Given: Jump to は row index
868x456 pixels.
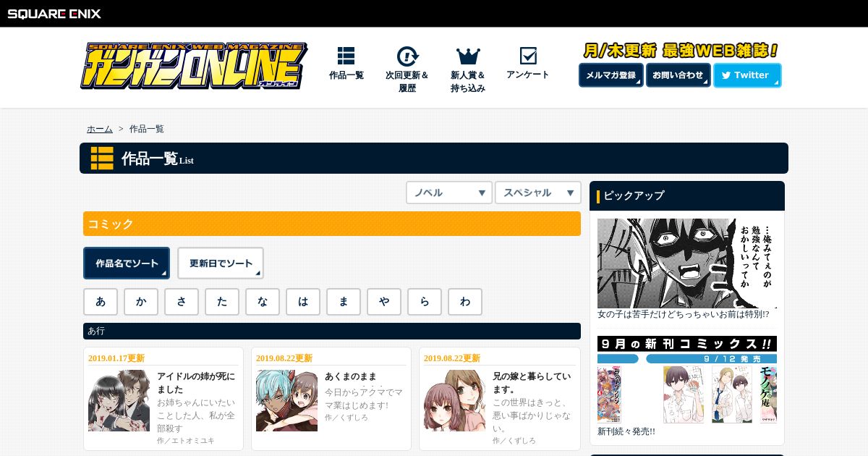Looking at the screenshot, I should point(303,302).
